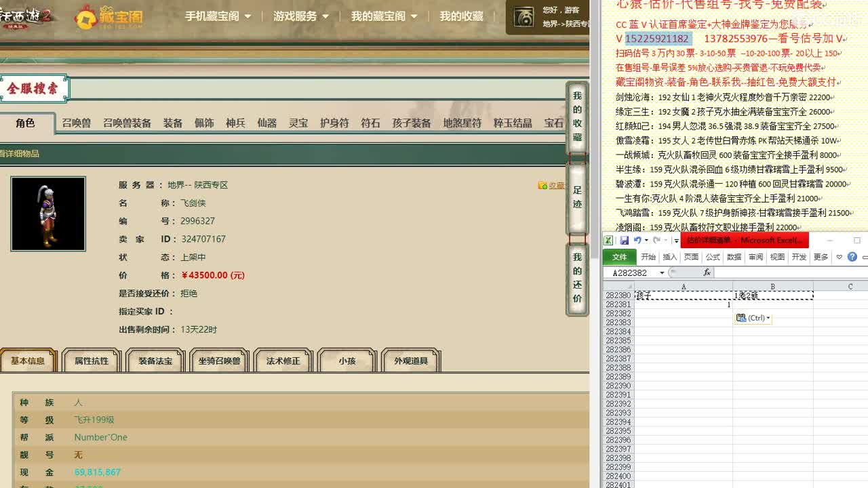Screen dimensions: 868x488
Task: Select the 佩饰 category tab
Action: pyautogui.click(x=204, y=123)
